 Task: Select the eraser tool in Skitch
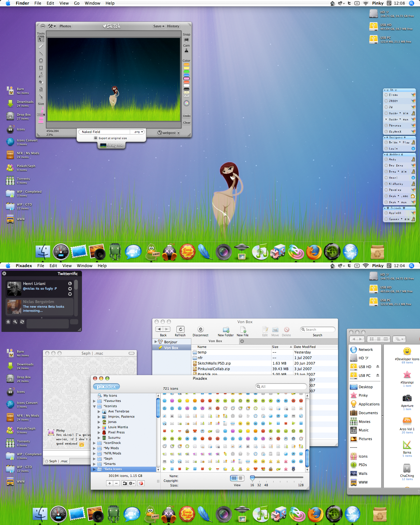(41, 82)
